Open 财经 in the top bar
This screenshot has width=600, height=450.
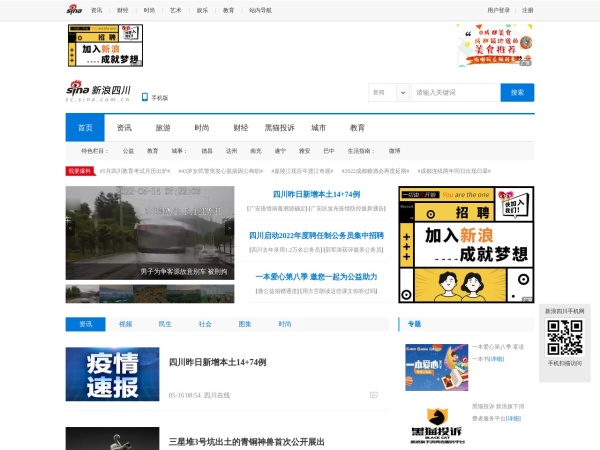(122, 10)
